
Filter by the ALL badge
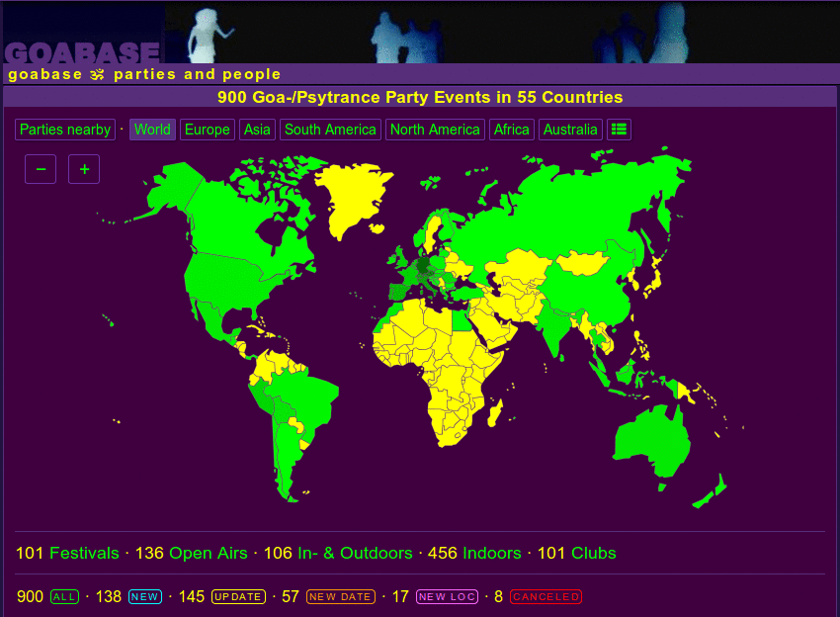(64, 596)
